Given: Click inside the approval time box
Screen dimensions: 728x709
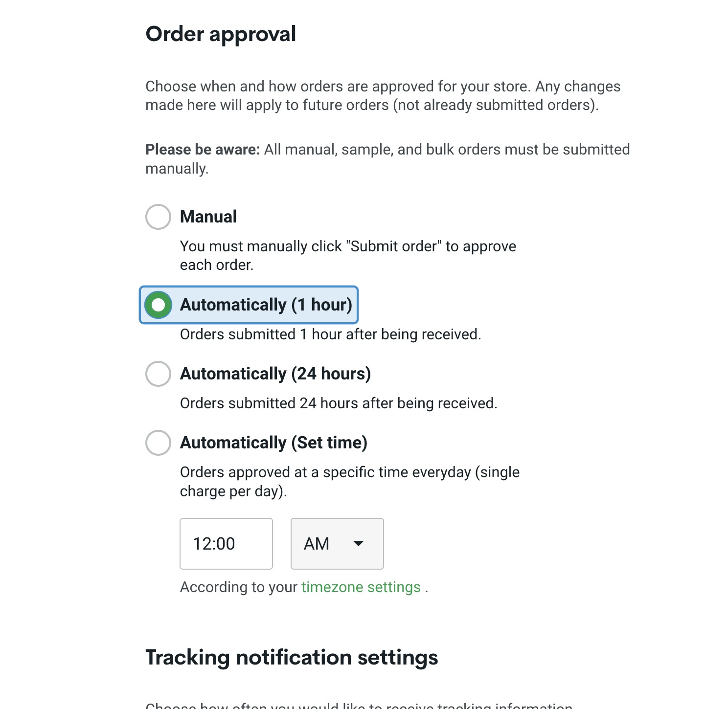Looking at the screenshot, I should click(226, 544).
